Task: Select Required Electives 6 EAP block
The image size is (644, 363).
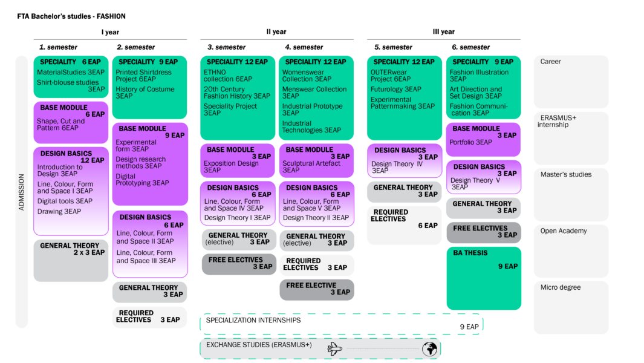Action: coord(404,225)
